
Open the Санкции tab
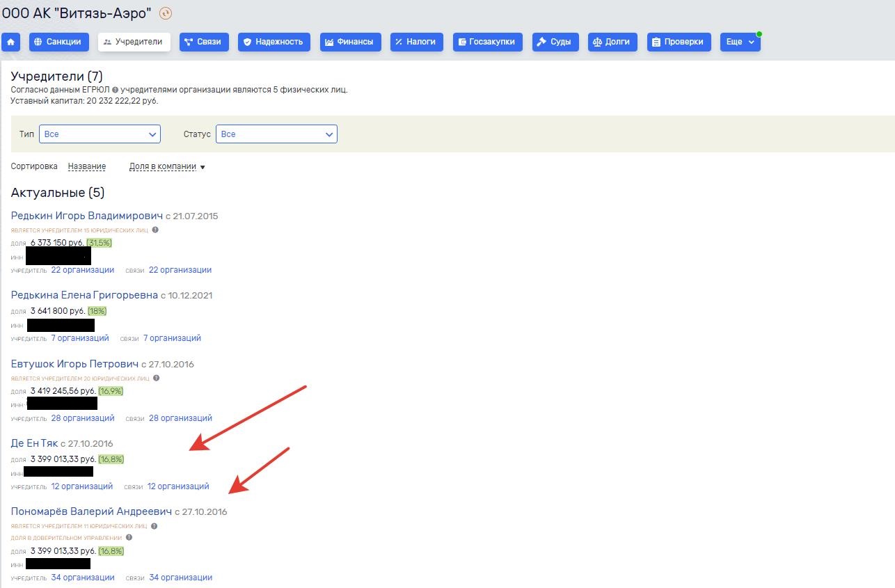59,42
